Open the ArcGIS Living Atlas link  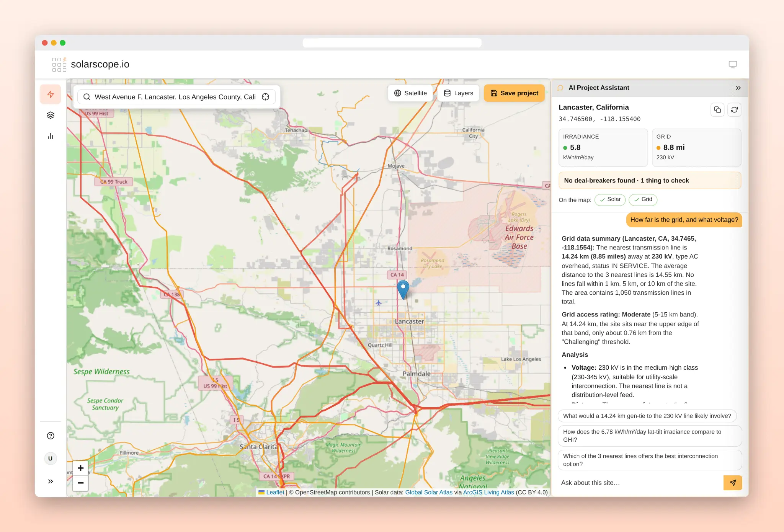(x=488, y=492)
